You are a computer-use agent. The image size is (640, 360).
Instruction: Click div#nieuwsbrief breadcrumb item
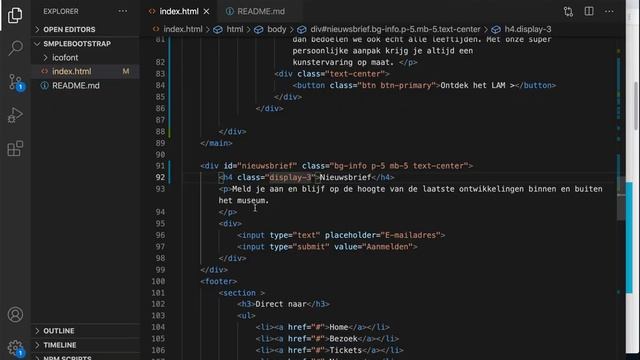395,29
